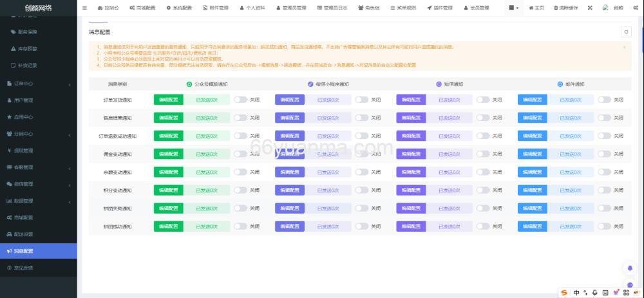Image resolution: width=644 pixels, height=298 pixels.
Task: Open 插件管理 from the top menu
Action: (x=439, y=8)
